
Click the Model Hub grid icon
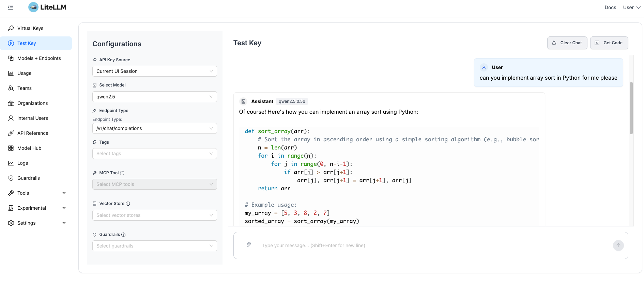pyautogui.click(x=11, y=148)
